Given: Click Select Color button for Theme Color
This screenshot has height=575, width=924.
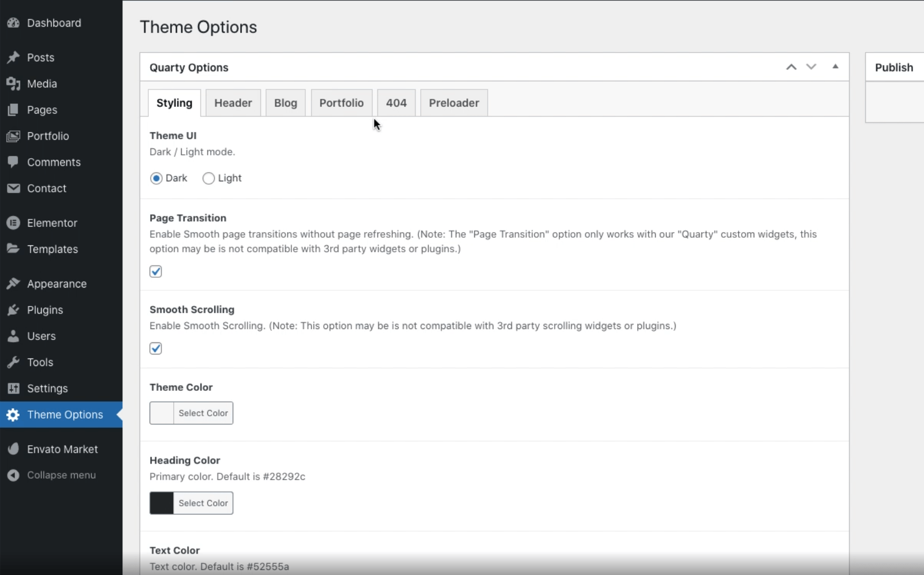Looking at the screenshot, I should [x=203, y=413].
